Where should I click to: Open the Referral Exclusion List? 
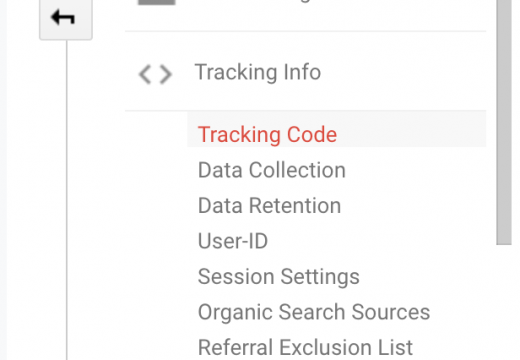click(305, 347)
